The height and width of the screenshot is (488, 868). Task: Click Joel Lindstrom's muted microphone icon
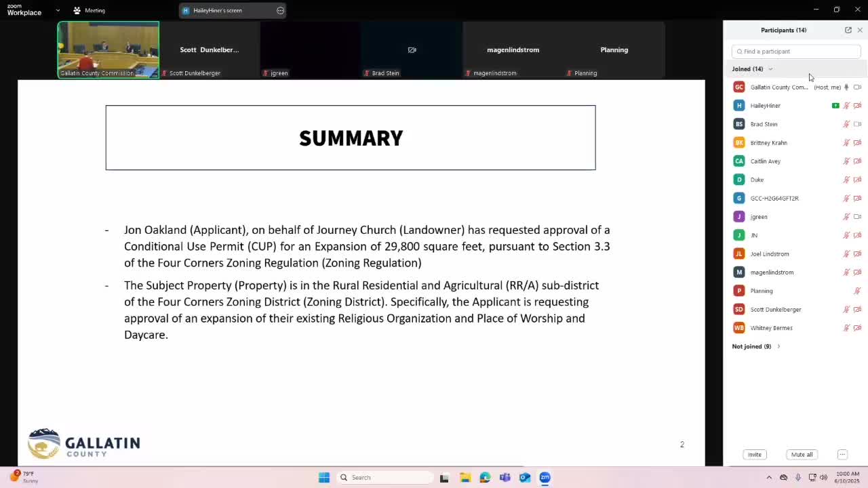click(x=846, y=254)
